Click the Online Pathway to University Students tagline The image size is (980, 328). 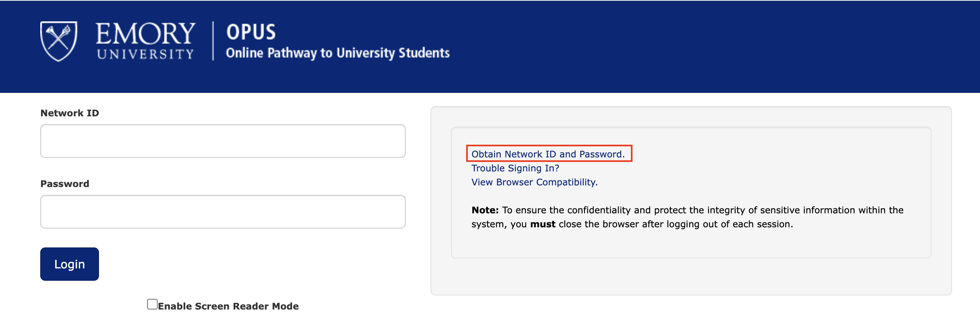coord(338,53)
